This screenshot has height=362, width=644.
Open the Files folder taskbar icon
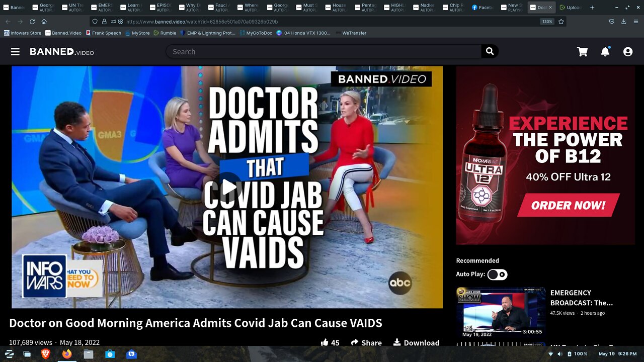pos(89,354)
